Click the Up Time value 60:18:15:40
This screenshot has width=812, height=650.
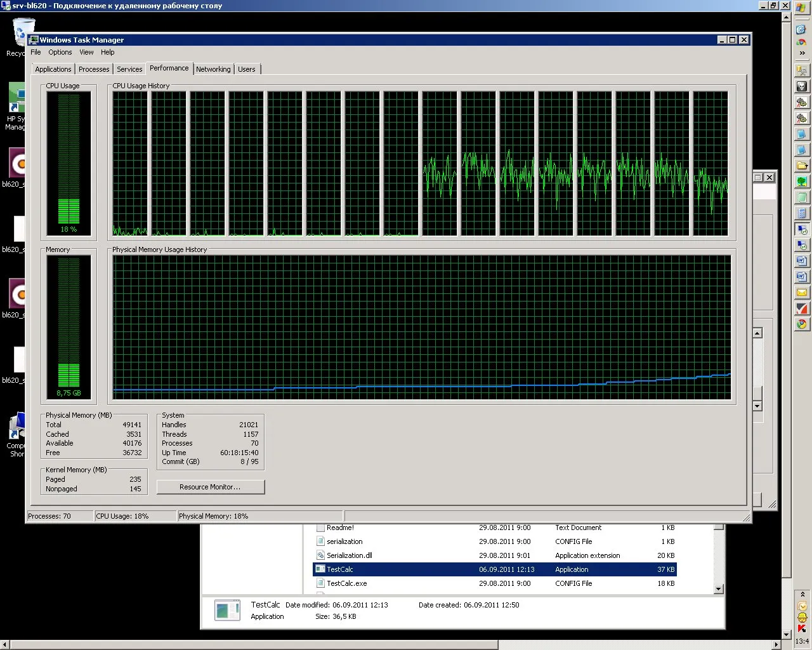pos(239,453)
